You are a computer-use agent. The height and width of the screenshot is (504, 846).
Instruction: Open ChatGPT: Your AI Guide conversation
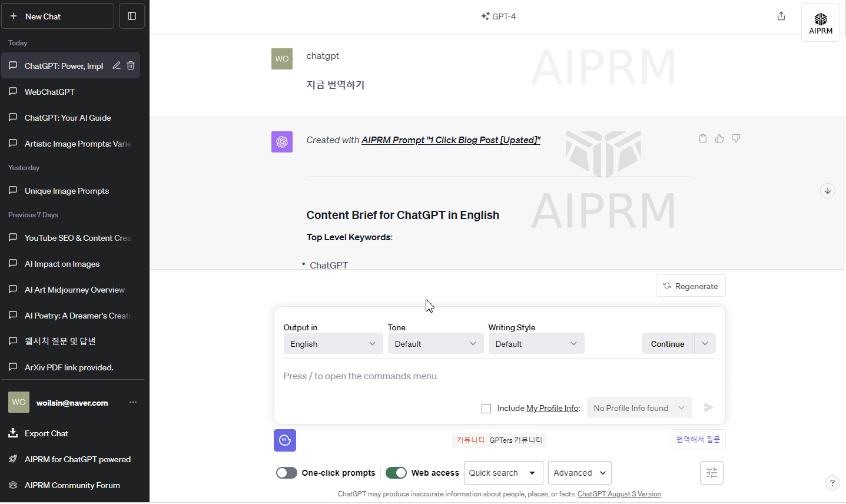(70, 118)
